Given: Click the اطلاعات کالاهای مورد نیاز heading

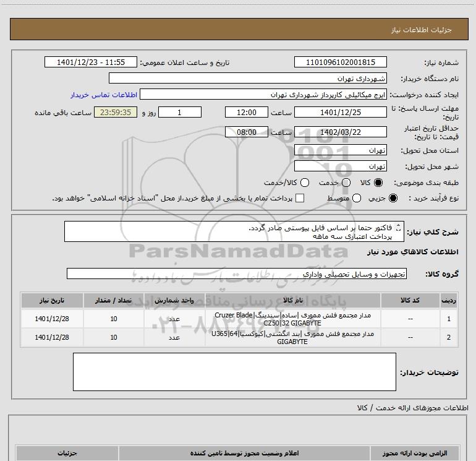Looking at the screenshot, I should [x=412, y=252].
